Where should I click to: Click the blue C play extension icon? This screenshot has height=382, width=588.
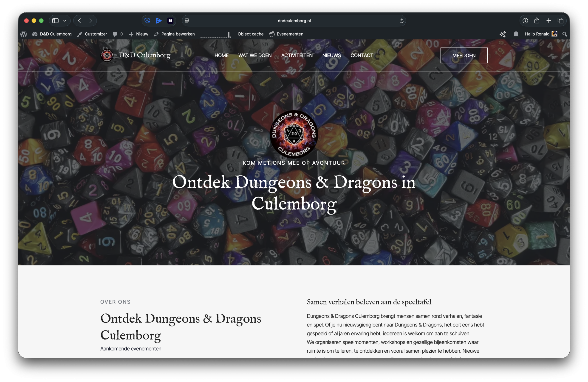click(159, 21)
